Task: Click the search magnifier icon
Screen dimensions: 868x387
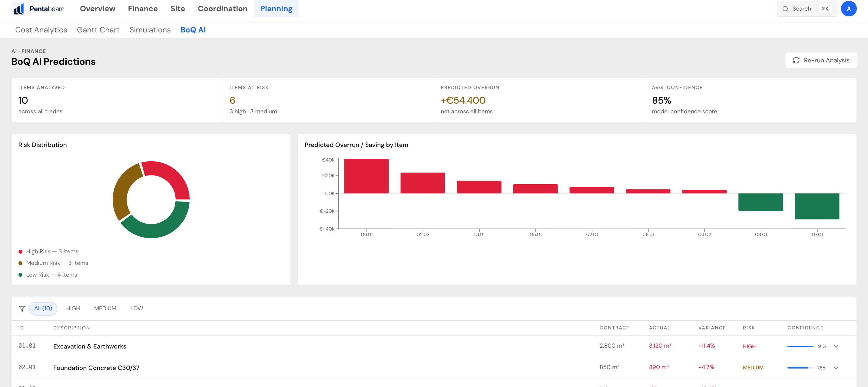Action: pyautogui.click(x=785, y=9)
